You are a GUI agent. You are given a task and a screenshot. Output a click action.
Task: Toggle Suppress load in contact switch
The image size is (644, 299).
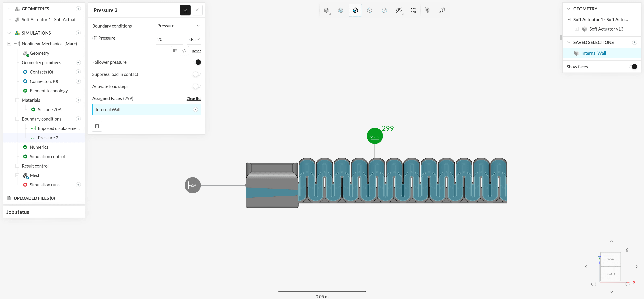point(197,74)
